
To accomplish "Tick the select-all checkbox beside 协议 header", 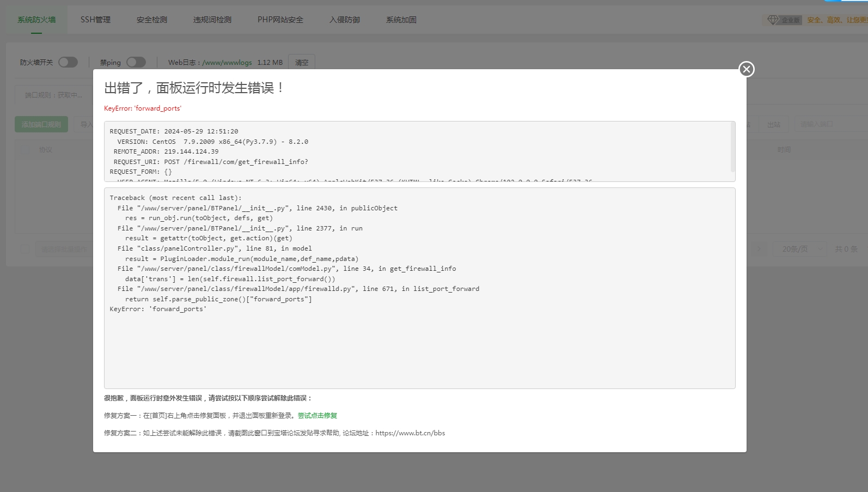I will (x=25, y=149).
